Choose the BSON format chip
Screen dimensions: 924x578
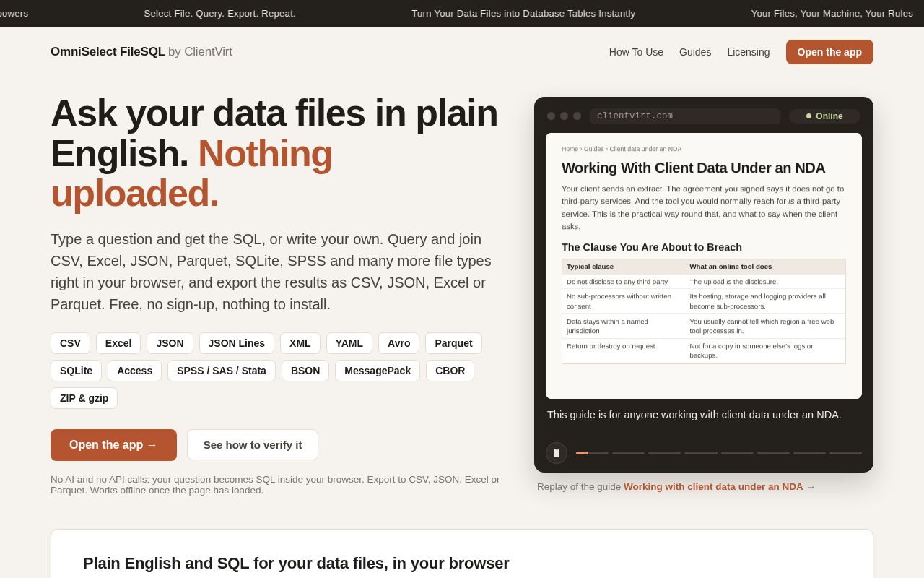pyautogui.click(x=305, y=371)
